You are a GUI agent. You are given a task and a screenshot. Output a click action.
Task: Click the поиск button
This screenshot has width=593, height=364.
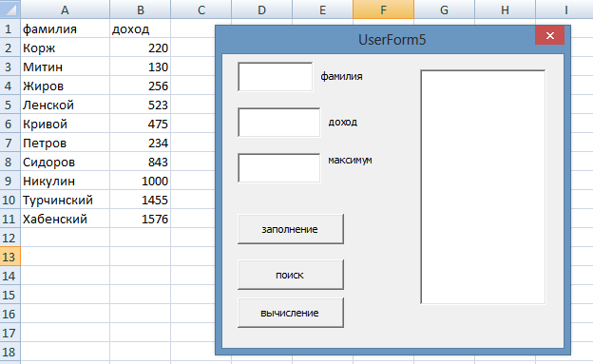(x=291, y=275)
